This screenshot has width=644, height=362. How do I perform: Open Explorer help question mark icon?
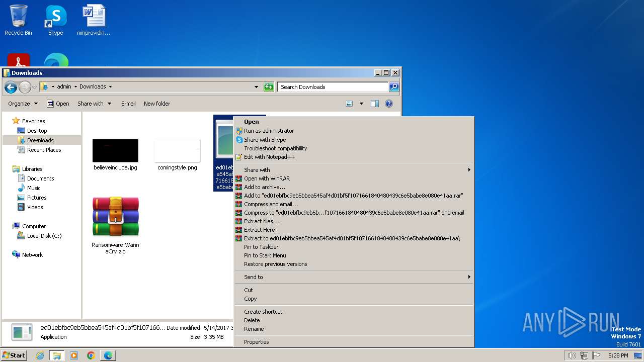click(389, 104)
